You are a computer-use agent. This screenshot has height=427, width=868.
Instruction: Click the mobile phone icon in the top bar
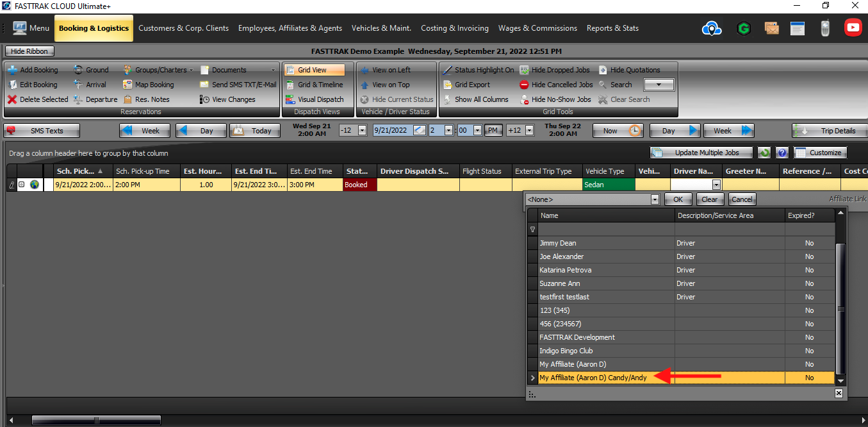point(825,28)
